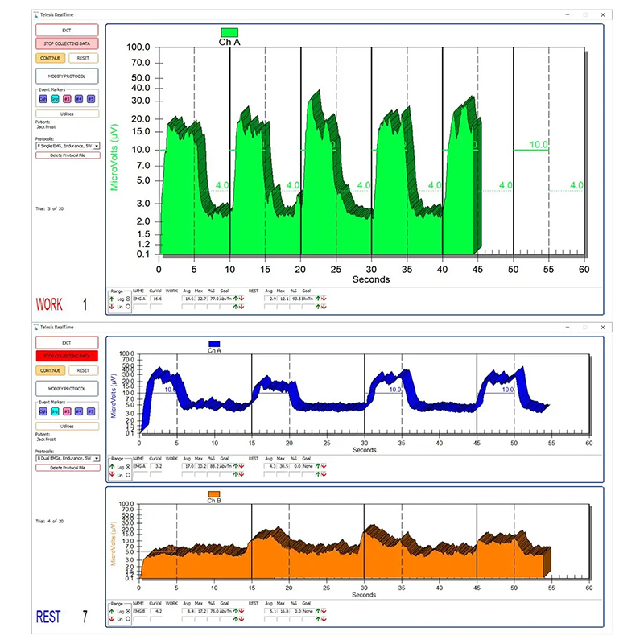Select the Log scale radio button
The image size is (644, 644).
click(127, 299)
